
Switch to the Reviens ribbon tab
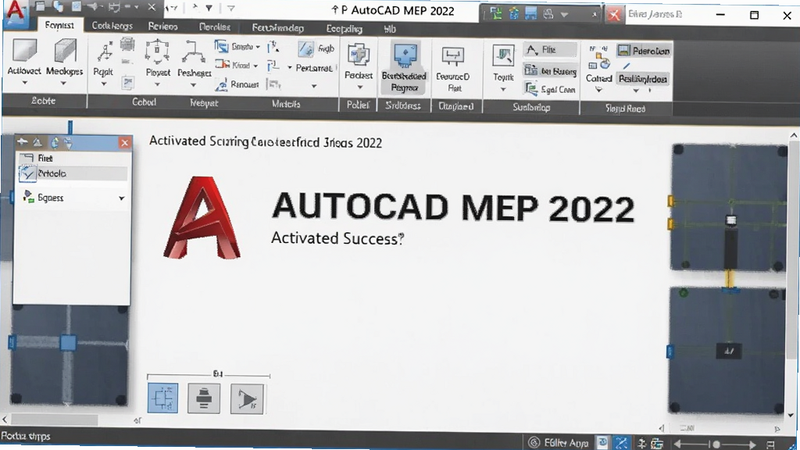point(163,26)
